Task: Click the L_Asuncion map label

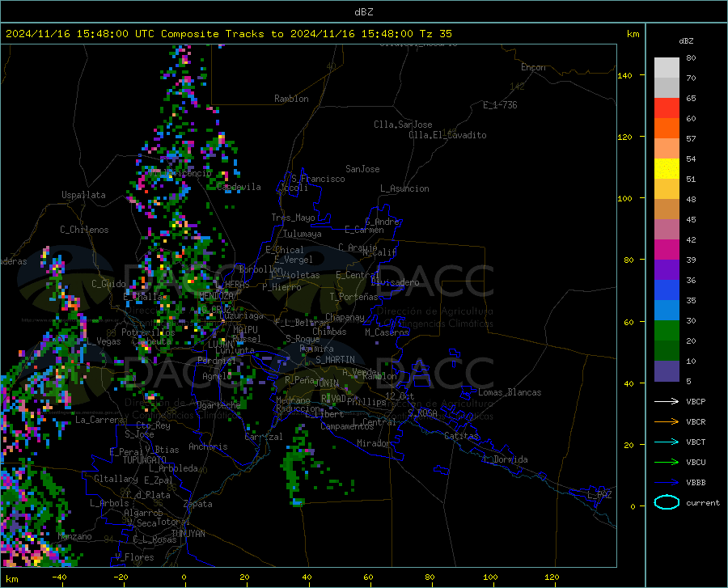Action: (404, 188)
